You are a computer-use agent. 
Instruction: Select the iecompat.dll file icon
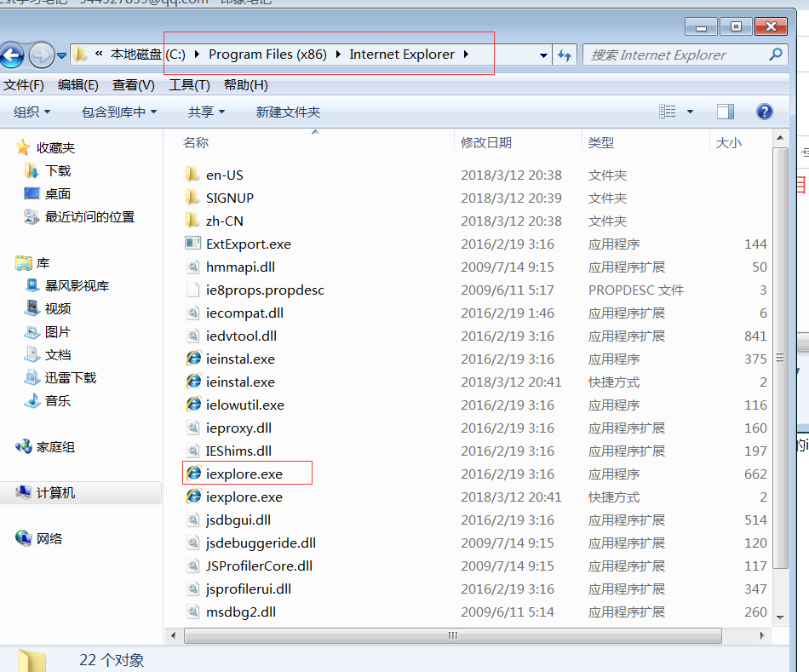pos(193,313)
